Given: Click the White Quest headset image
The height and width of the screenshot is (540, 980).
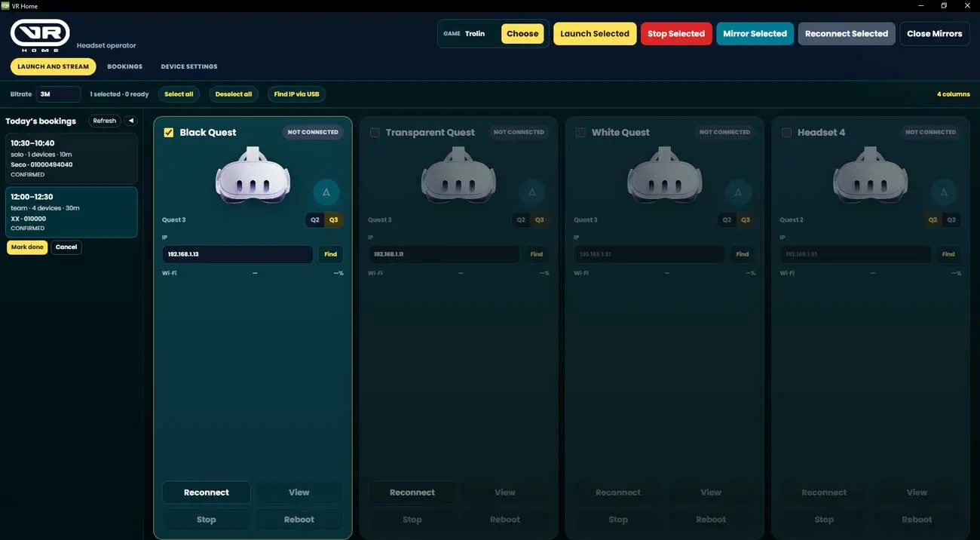Looking at the screenshot, I should (664, 175).
